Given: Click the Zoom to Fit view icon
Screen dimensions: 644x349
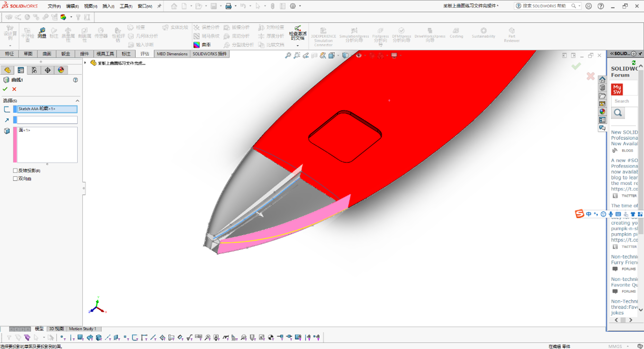Looking at the screenshot, I should point(288,55).
